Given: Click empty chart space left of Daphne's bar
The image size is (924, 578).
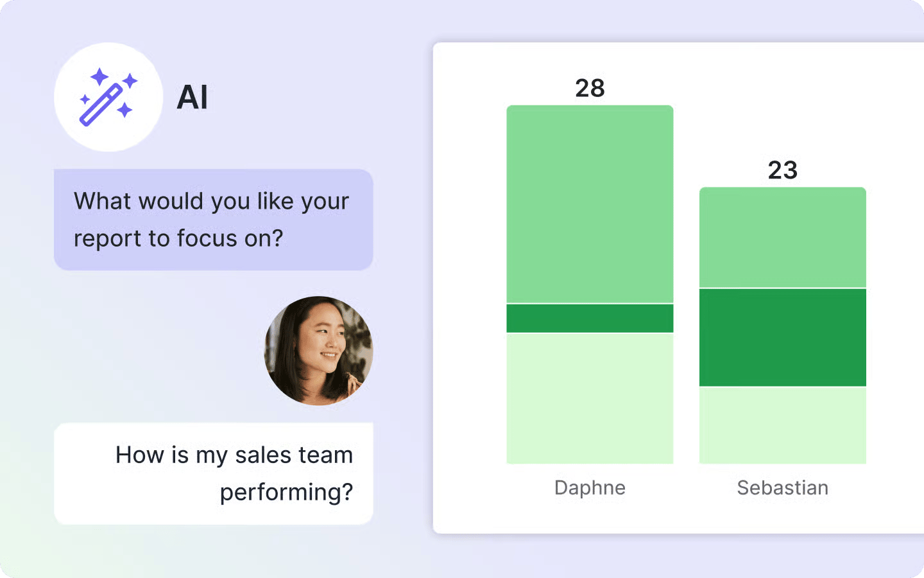Looking at the screenshot, I should click(470, 289).
